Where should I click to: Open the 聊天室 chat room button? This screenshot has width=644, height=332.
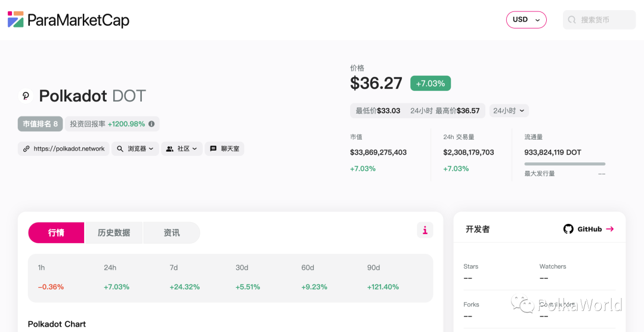click(x=225, y=149)
